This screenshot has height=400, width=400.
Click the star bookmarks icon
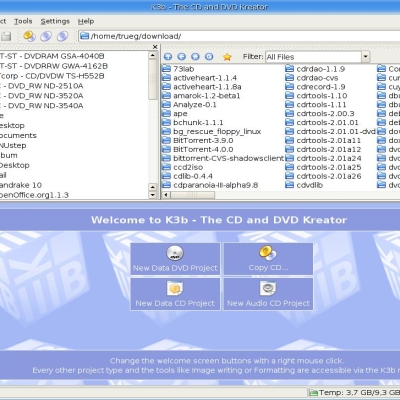(227, 57)
